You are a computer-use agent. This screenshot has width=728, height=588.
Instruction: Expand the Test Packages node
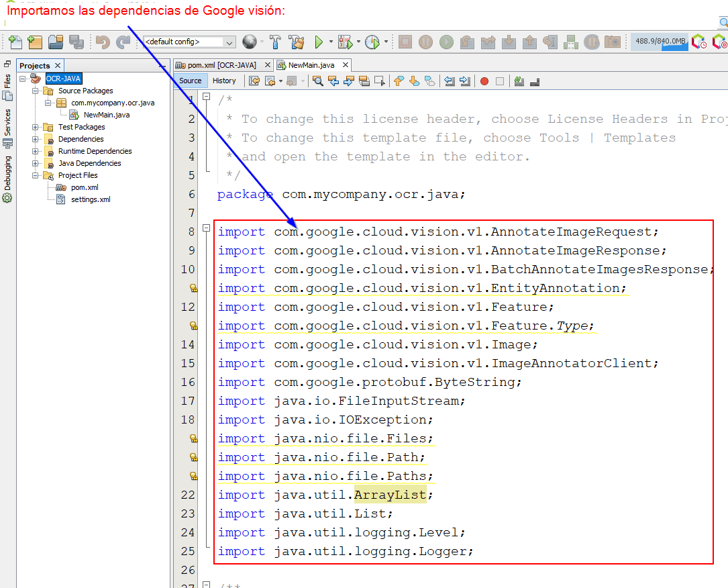point(35,127)
